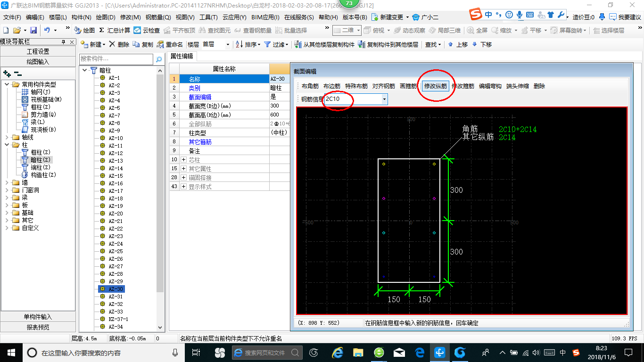
Task: Open 单构件输入 module
Action: click(x=38, y=317)
